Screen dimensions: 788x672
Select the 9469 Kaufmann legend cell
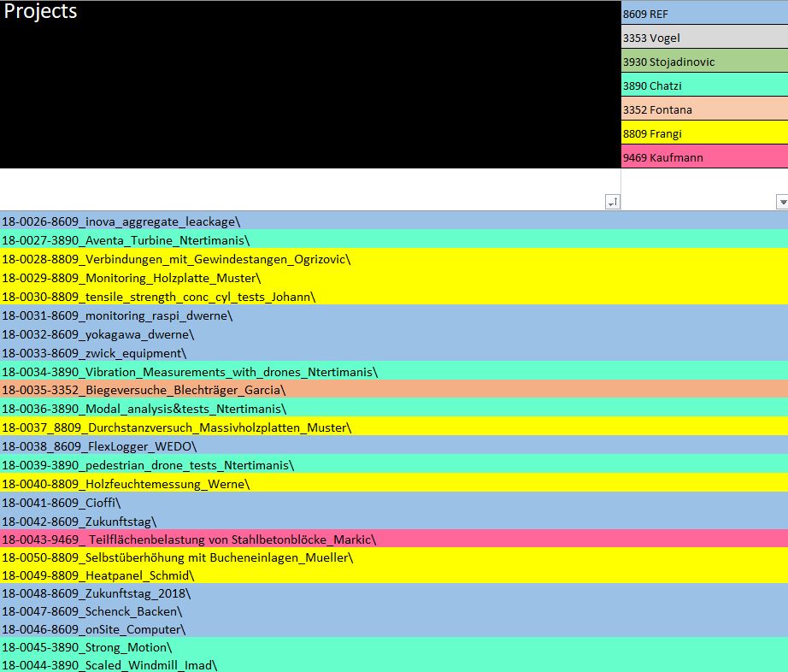tap(704, 156)
